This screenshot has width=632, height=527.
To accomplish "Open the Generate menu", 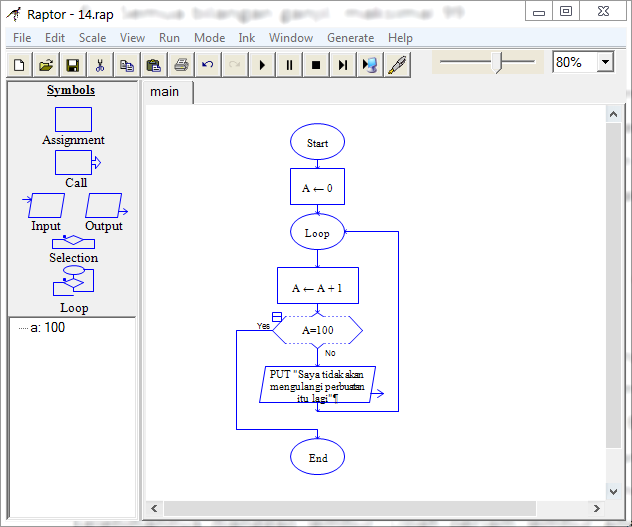I will click(351, 38).
